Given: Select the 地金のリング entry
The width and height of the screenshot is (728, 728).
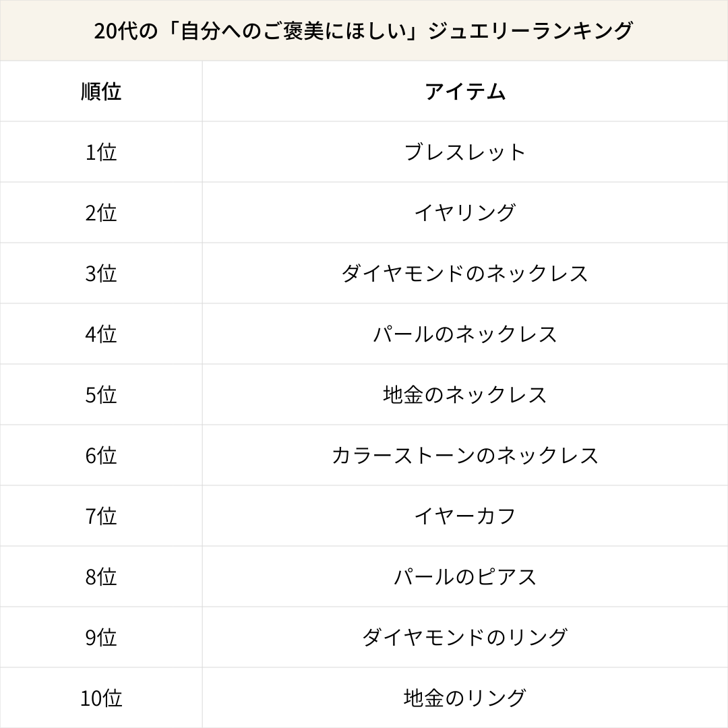Looking at the screenshot, I should click(x=465, y=698).
